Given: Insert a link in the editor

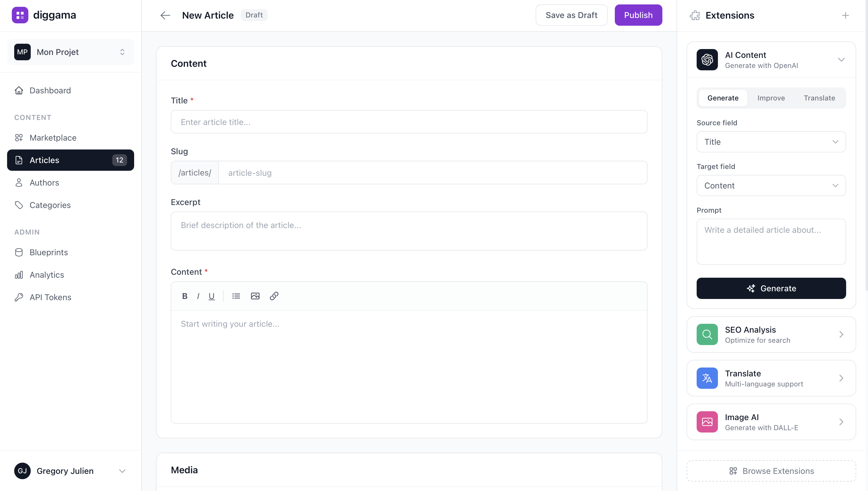Looking at the screenshot, I should pos(274,296).
